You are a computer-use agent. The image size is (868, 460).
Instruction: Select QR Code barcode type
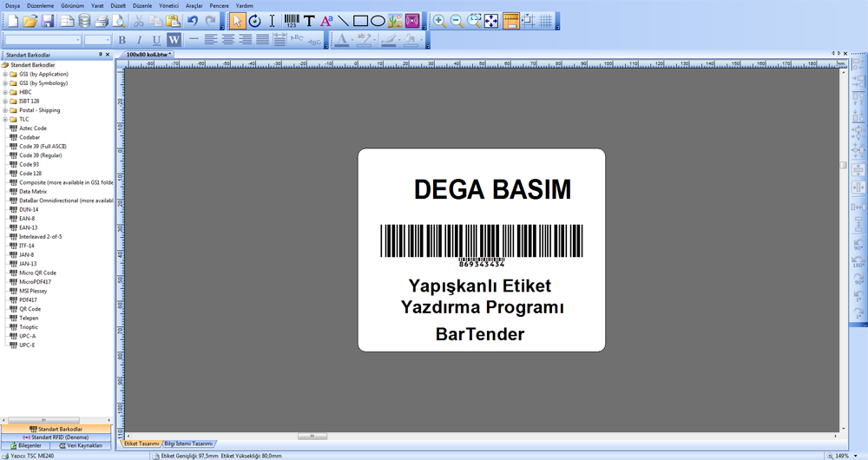(x=30, y=309)
